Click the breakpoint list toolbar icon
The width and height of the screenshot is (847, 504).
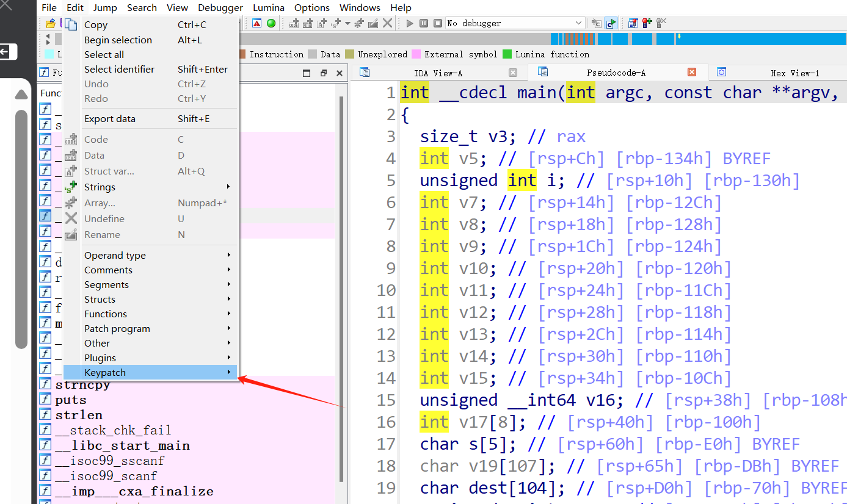(633, 23)
